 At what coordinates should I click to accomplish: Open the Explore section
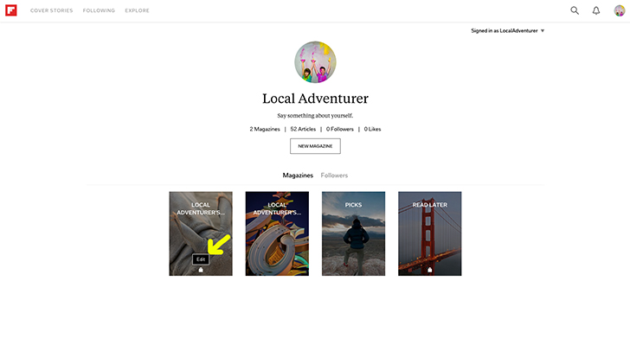coord(137,10)
